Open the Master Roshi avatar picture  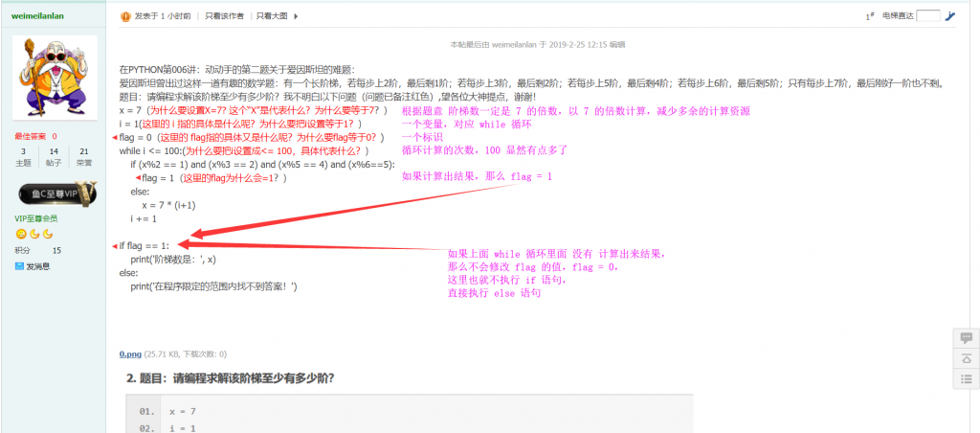56,78
